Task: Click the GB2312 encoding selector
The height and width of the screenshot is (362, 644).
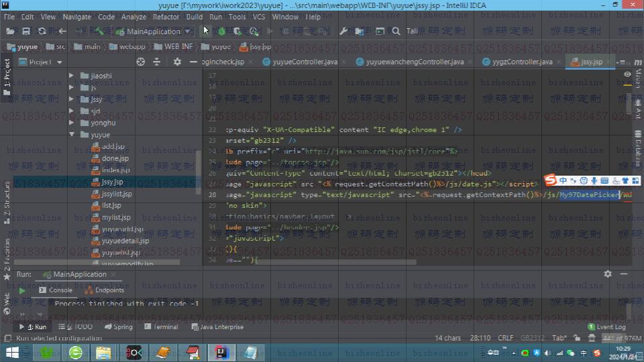Action: (533, 338)
